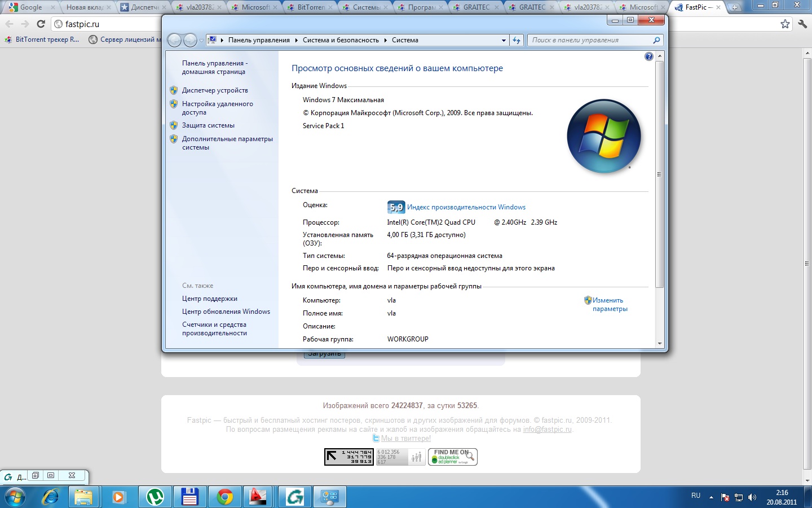This screenshot has height=508, width=812.
Task: Open Action Center link under See also
Action: (210, 299)
